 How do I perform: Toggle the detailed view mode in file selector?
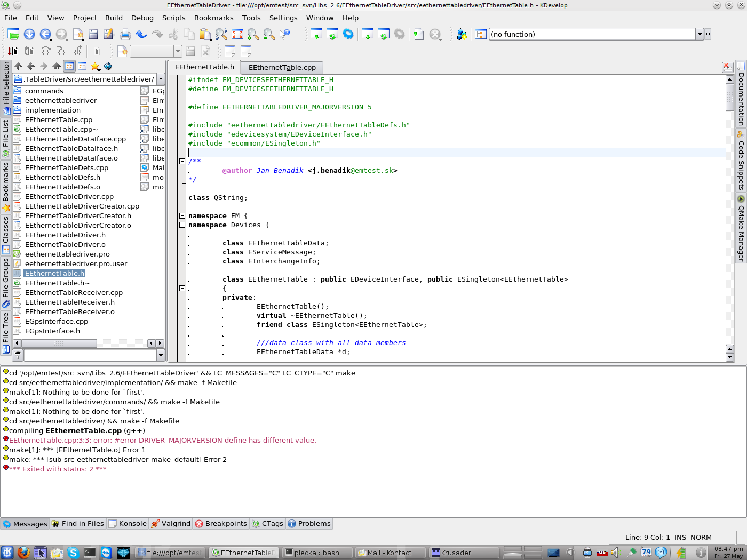(82, 66)
